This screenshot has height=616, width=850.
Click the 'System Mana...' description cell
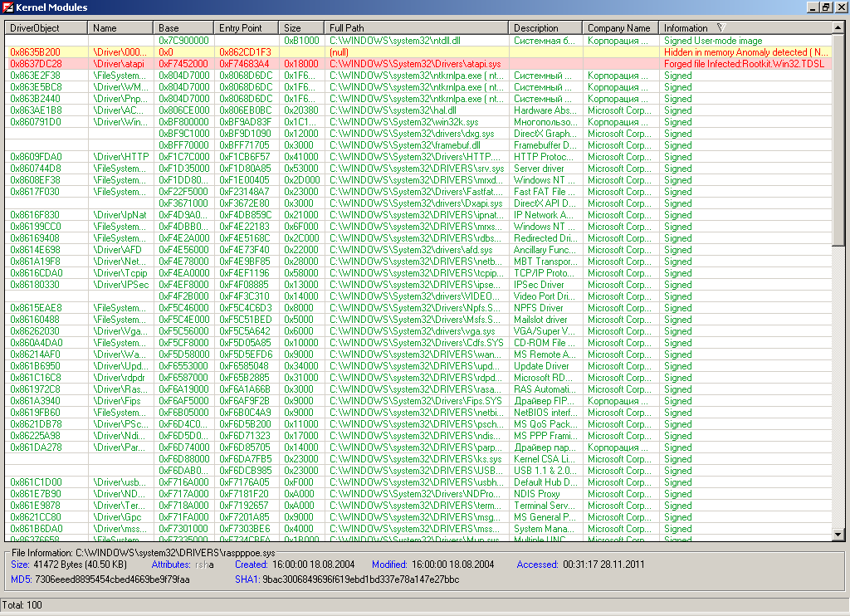click(545, 529)
